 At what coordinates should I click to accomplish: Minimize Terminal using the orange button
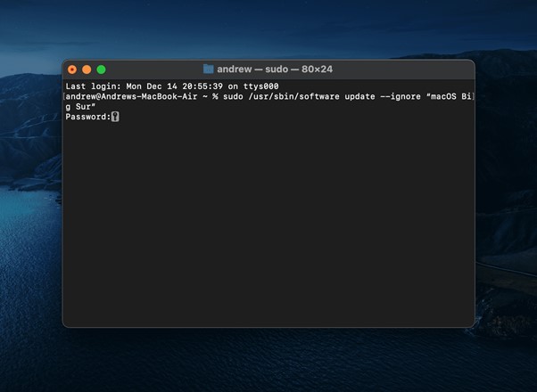(x=87, y=69)
